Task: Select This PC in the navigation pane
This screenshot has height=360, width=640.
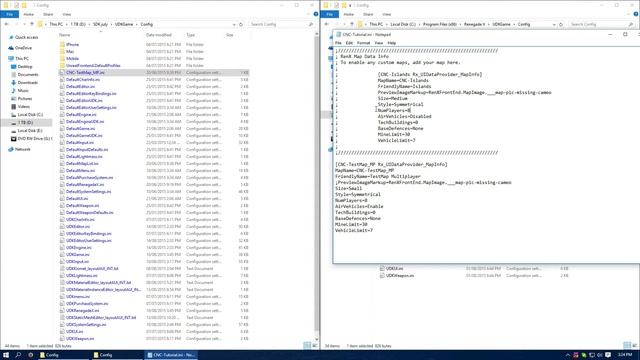Action: pyautogui.click(x=22, y=58)
